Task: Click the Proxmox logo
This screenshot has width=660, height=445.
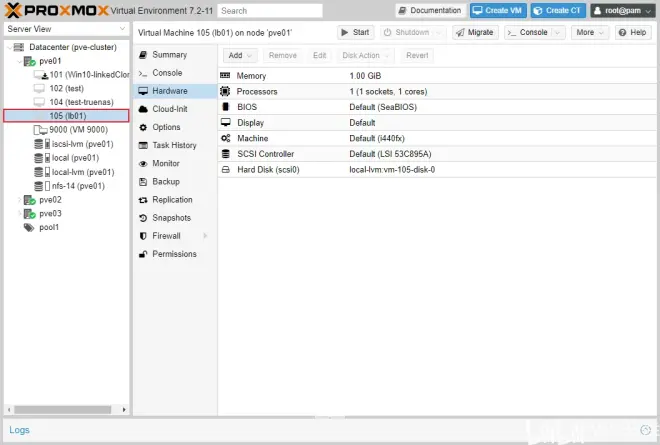Action: pyautogui.click(x=56, y=11)
